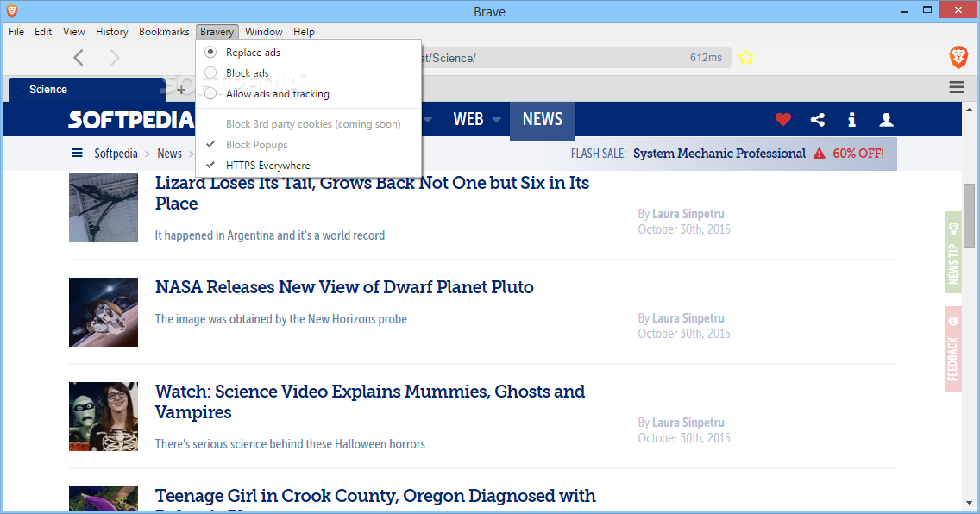
Task: Click 'The image was obtained' subtitle
Action: coord(280,319)
